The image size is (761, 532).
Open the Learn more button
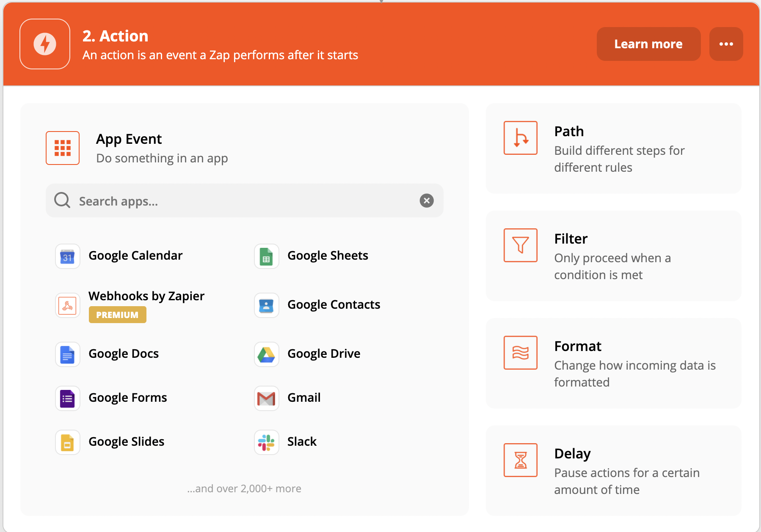pyautogui.click(x=648, y=44)
